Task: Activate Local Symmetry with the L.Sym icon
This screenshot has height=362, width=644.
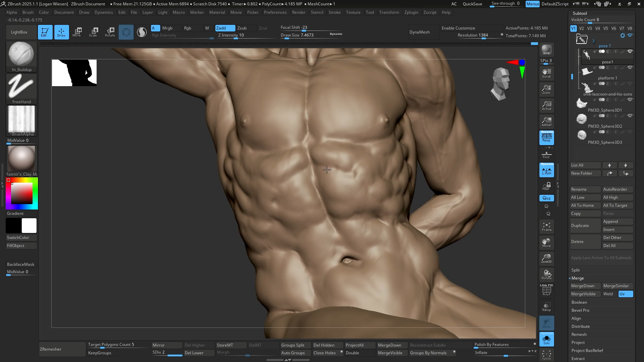Action: 546,170
